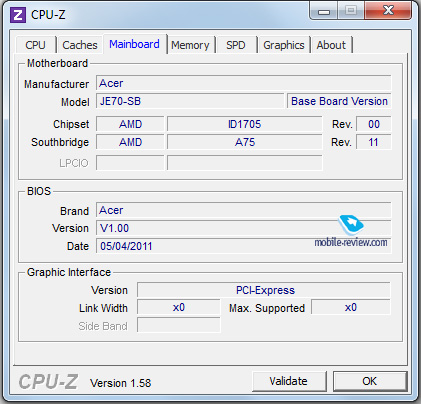Click the BIOS Version V1.00 field
Screen dimensions: 421x404
coord(244,228)
